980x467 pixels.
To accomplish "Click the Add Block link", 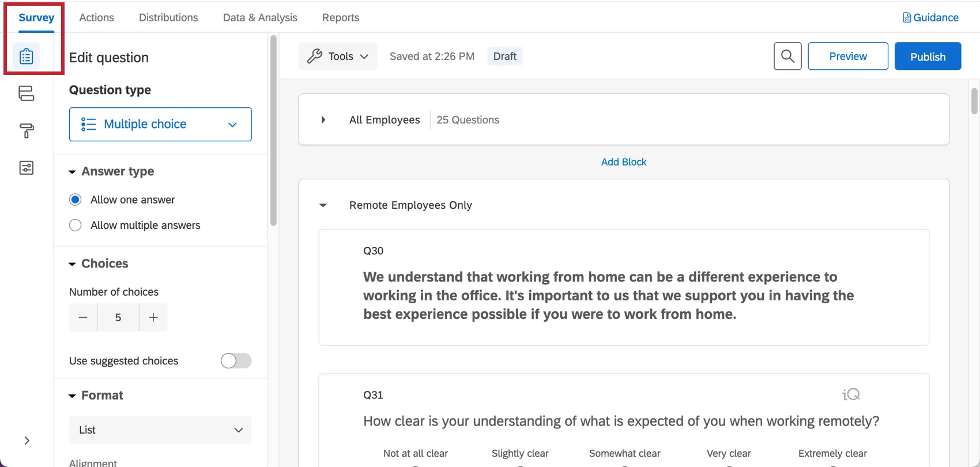I will pyautogui.click(x=624, y=162).
